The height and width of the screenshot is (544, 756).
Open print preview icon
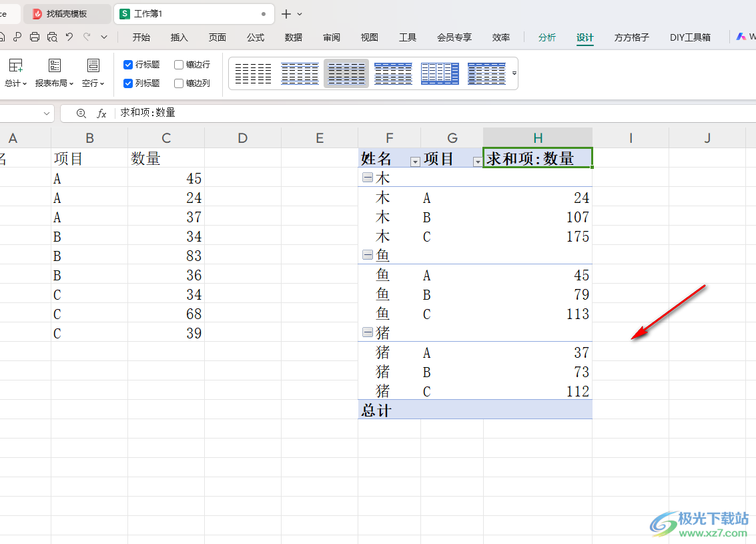click(52, 37)
